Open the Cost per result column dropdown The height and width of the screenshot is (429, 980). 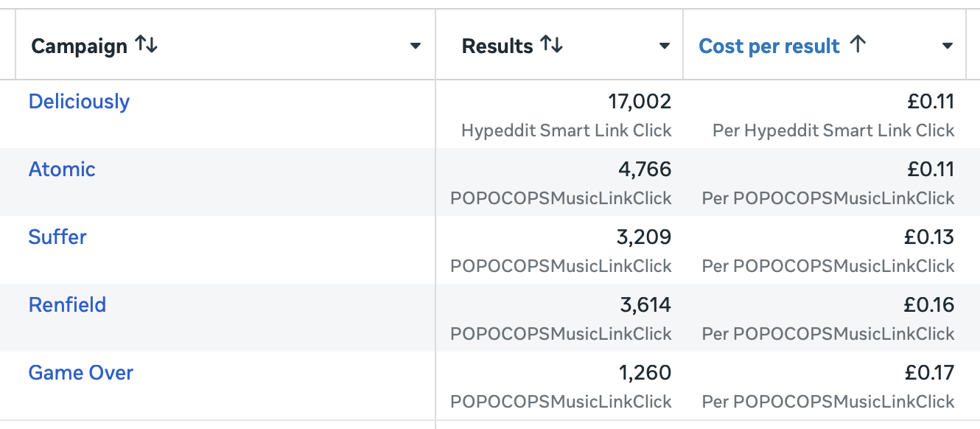point(949,45)
